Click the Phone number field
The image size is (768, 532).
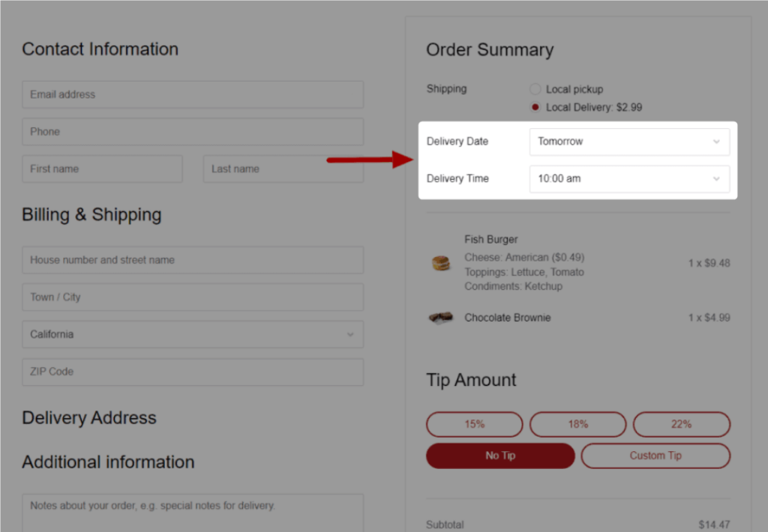[x=192, y=131]
